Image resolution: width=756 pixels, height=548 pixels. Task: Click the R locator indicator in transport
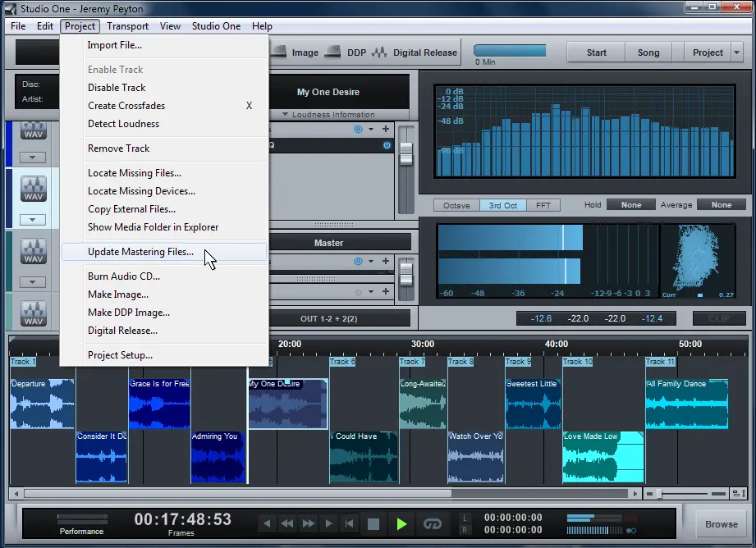pos(465,530)
